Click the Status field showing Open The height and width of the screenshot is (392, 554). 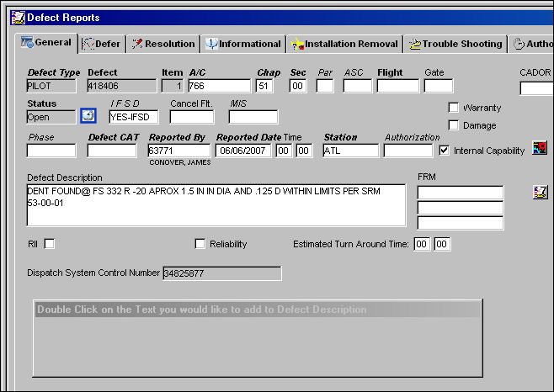51,117
